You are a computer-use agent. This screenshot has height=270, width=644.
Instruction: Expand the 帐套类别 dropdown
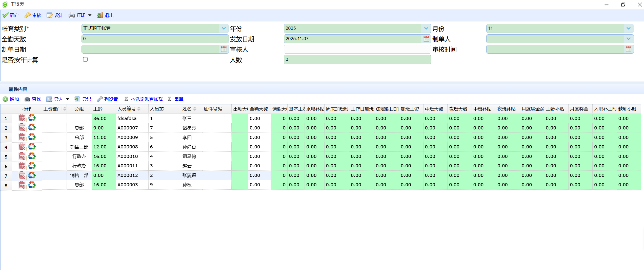pos(224,28)
